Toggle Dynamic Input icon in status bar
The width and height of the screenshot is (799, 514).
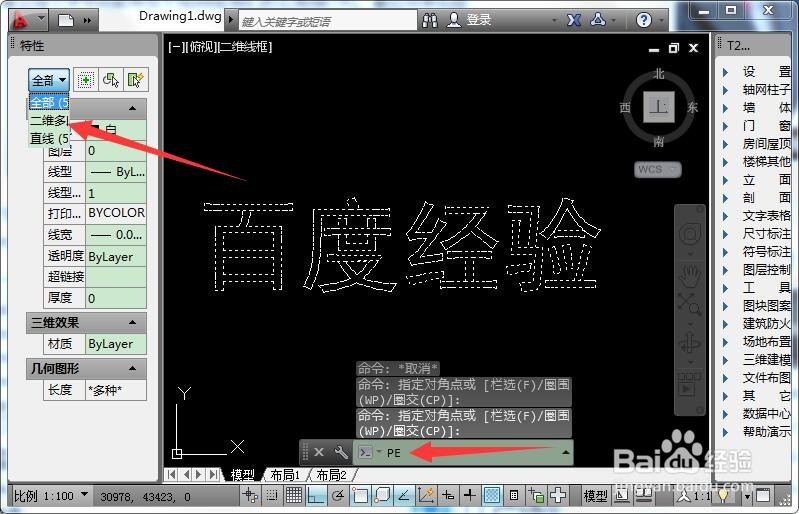448,495
